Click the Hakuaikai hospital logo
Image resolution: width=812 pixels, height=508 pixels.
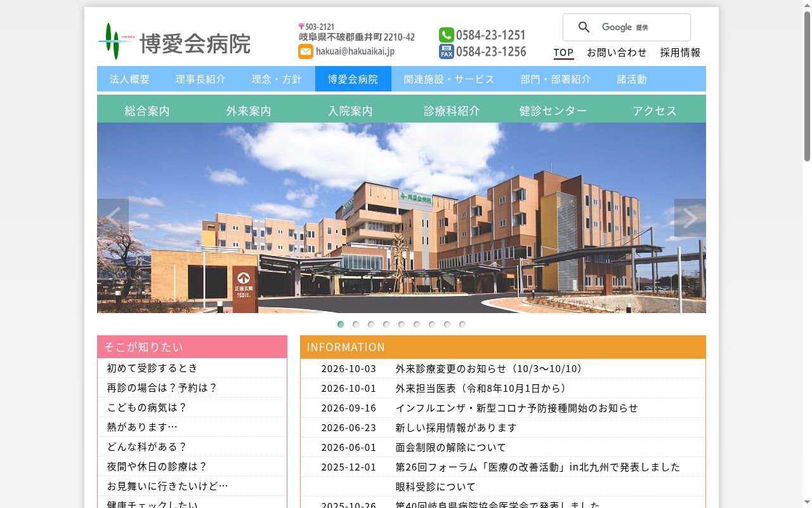[x=174, y=42]
